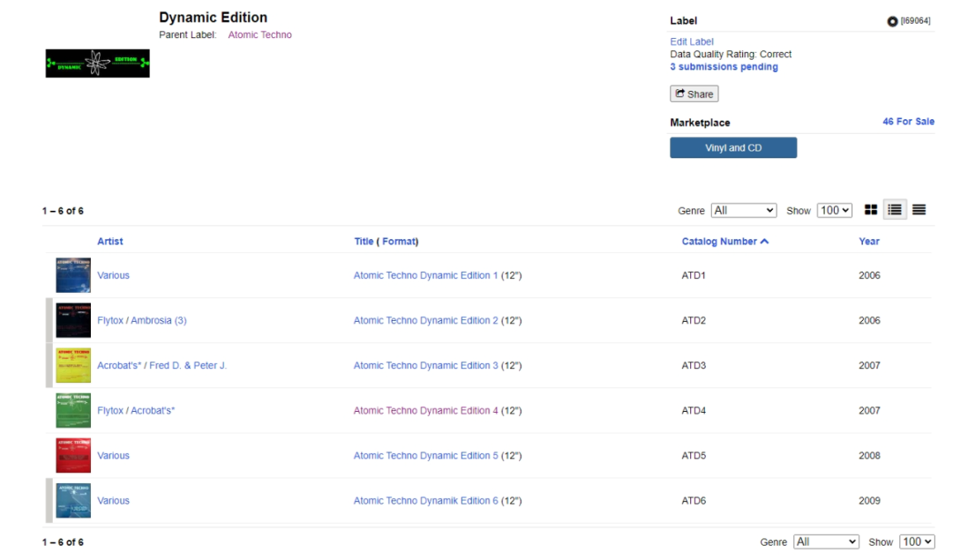Open Atomic Techno Dynamic Edition 2 release
The height and width of the screenshot is (560, 953).
(x=425, y=320)
